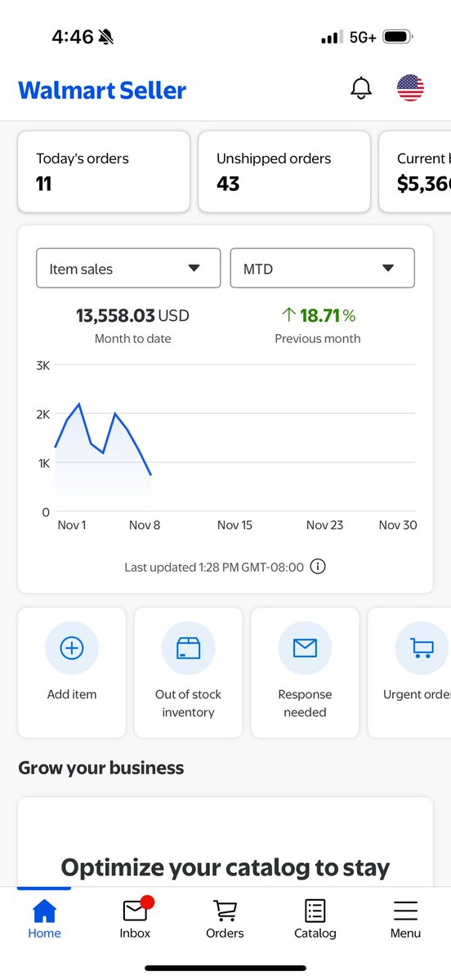
Task: Go to the Home tab
Action: pos(44,919)
